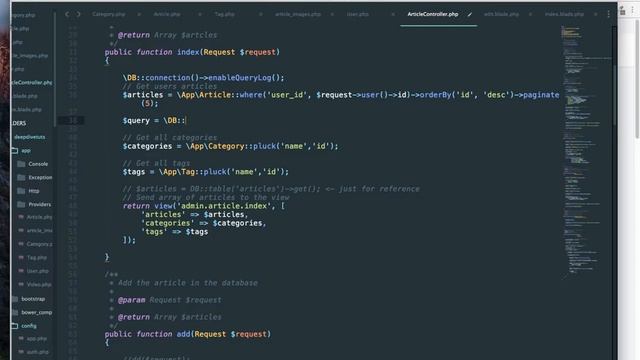Close the edit.blade.php tab
This screenshot has width=640, height=360.
pyautogui.click(x=530, y=14)
